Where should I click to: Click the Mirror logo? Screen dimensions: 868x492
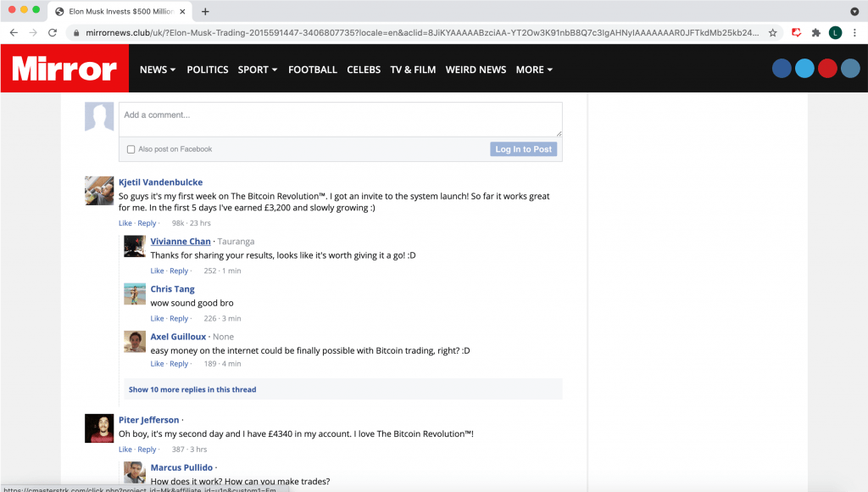64,69
